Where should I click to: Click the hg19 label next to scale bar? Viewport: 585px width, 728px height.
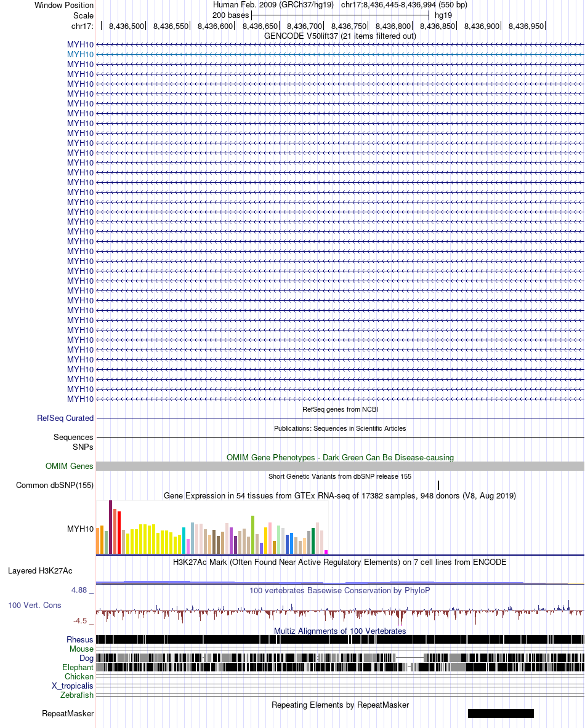443,15
